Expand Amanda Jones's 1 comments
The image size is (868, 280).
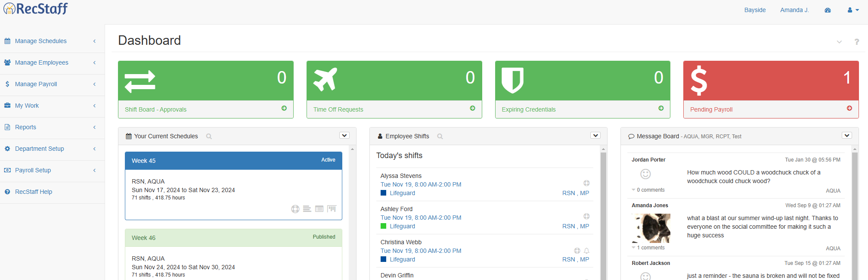[648, 248]
